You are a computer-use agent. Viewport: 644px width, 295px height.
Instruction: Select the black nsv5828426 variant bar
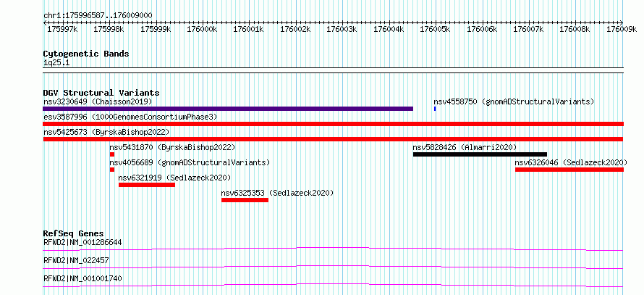(x=480, y=154)
